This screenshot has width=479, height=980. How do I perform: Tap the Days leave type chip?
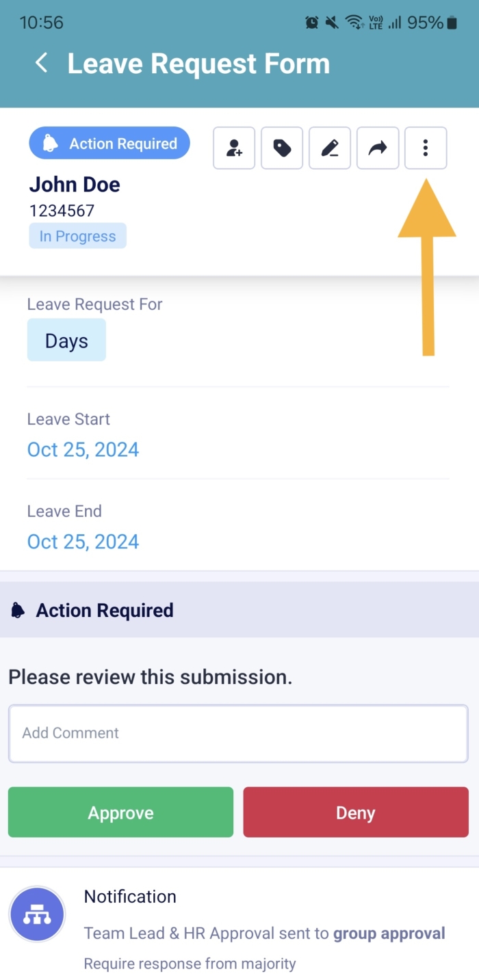click(x=66, y=341)
